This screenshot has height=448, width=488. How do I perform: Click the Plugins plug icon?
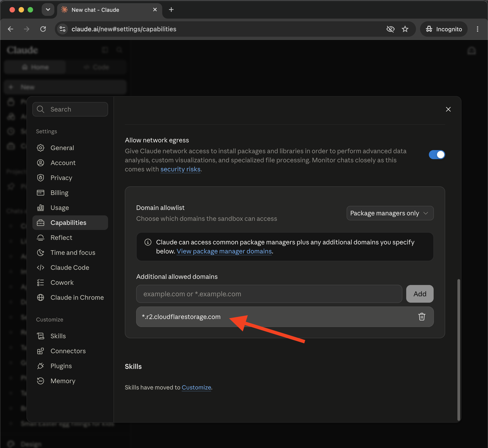[41, 366]
